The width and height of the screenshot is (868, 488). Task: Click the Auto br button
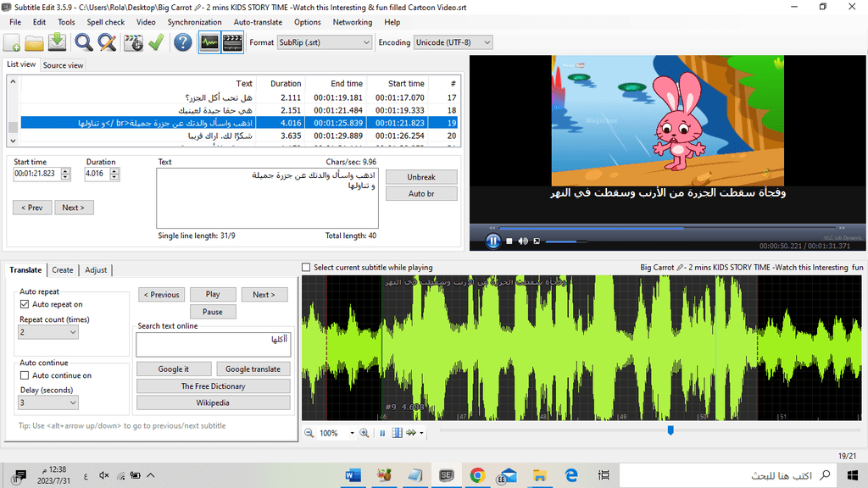tap(421, 194)
